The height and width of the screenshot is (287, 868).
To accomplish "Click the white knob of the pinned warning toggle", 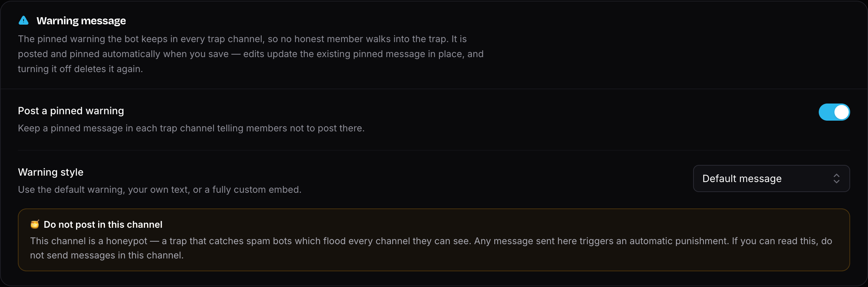I will (842, 112).
